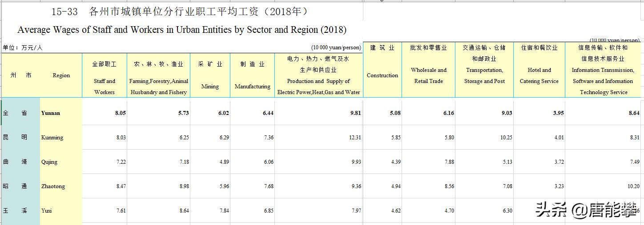Select Yuxi's transportation value 6.30
This screenshot has width=644, height=225.
(x=507, y=211)
